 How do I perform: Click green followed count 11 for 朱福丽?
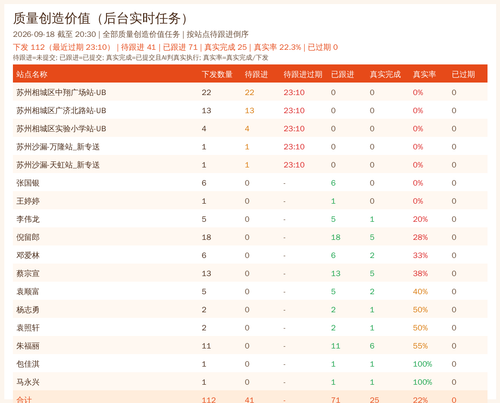[336, 346]
